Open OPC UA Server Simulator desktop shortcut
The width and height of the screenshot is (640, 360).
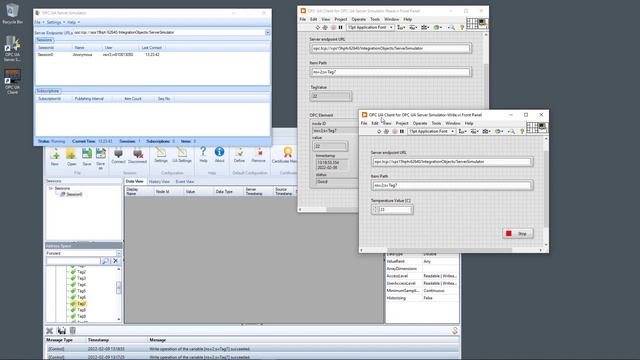pos(12,49)
